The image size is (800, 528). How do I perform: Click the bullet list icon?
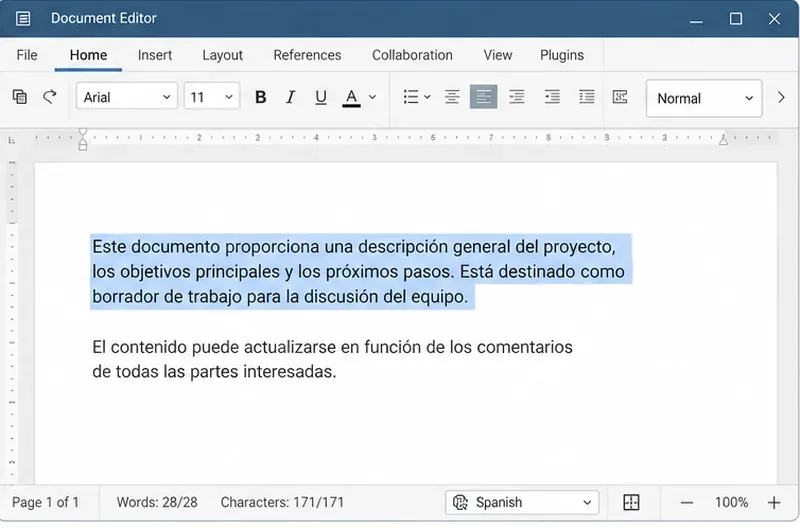(x=411, y=97)
